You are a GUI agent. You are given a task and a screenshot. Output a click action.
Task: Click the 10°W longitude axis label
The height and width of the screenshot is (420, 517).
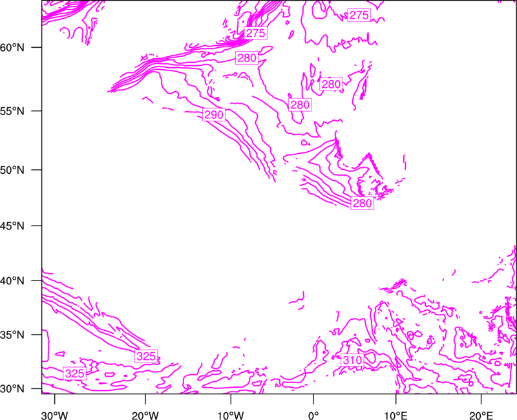tap(230, 415)
